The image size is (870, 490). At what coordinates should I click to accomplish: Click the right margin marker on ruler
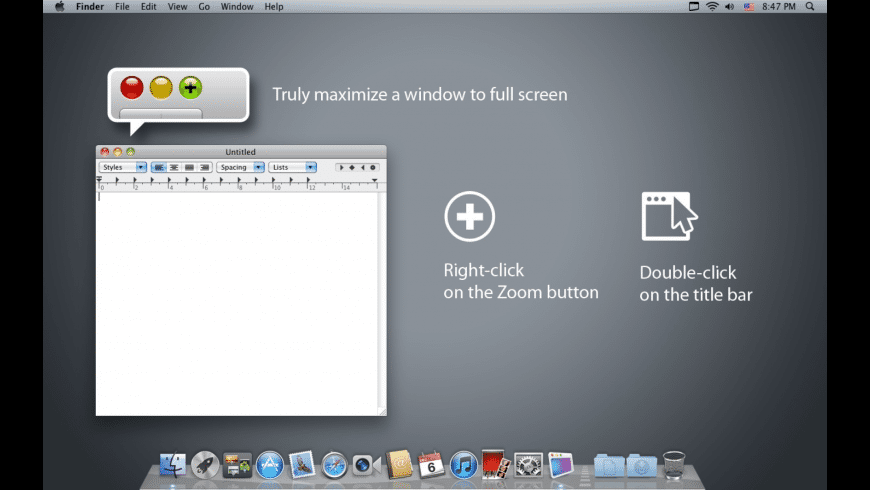[x=375, y=180]
